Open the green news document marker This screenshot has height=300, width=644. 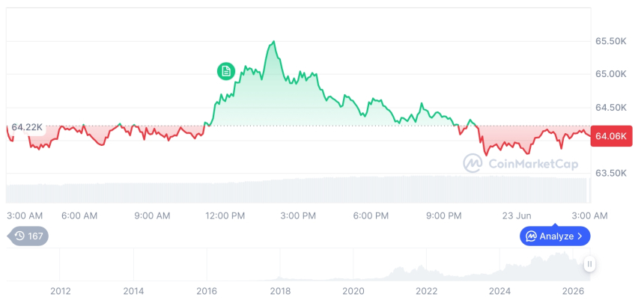226,71
